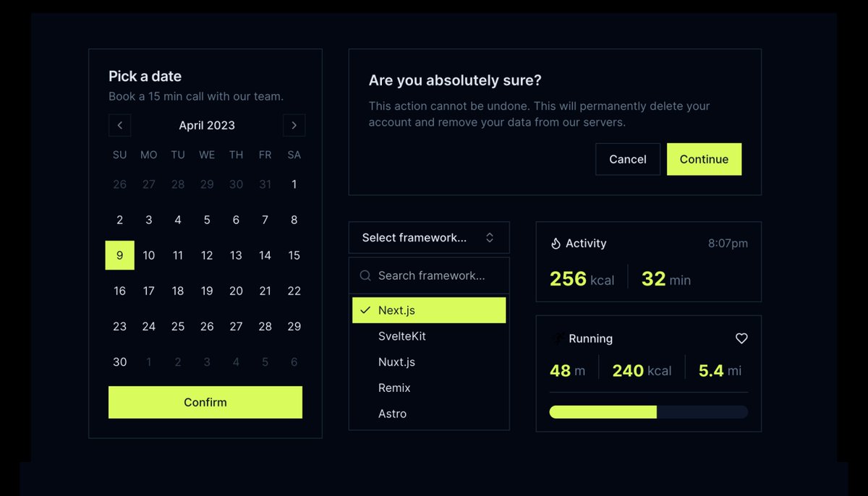Select April 22 in the calendar
The image size is (868, 496).
(x=294, y=291)
